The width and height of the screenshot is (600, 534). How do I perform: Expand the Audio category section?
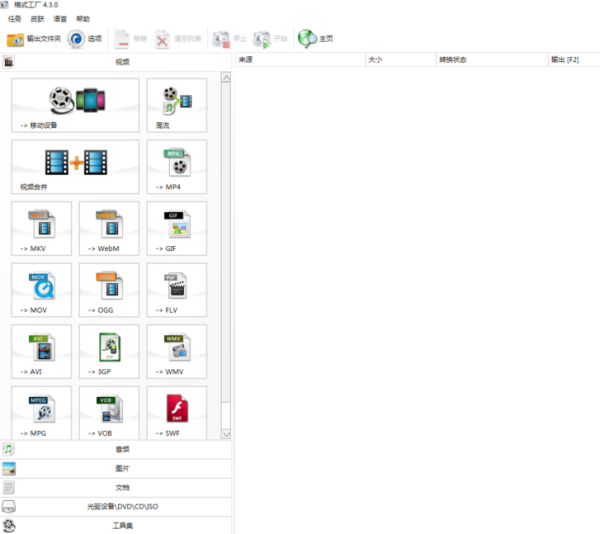116,449
